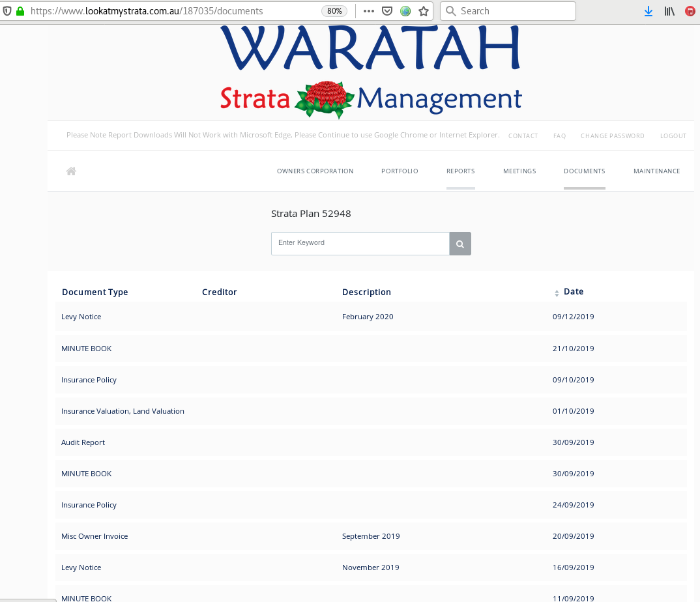The width and height of the screenshot is (700, 602).
Task: Click the Document Type column header
Action: 95,292
